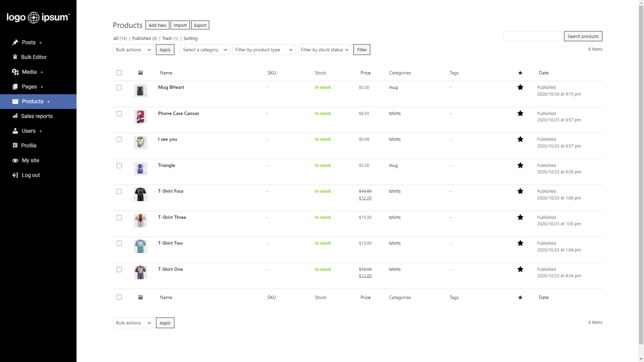Check the checkbox next to T-Shirt One
644x362 pixels.
pyautogui.click(x=119, y=269)
